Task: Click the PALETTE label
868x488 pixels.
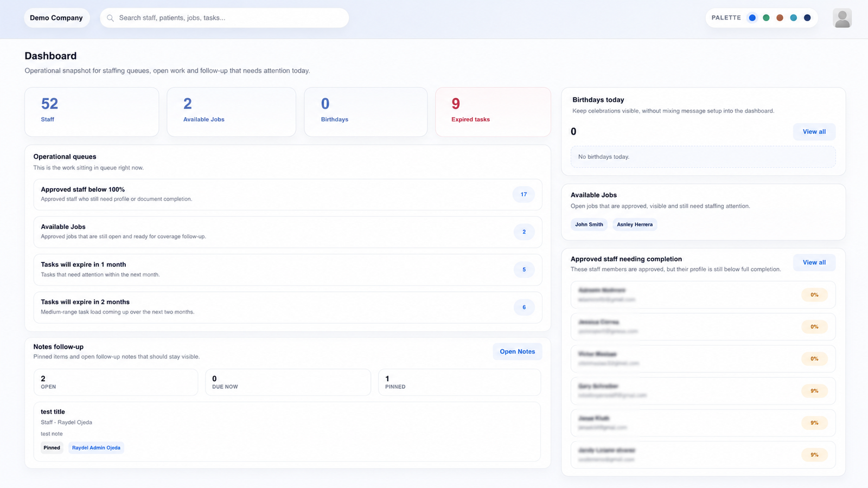Action: click(x=726, y=18)
